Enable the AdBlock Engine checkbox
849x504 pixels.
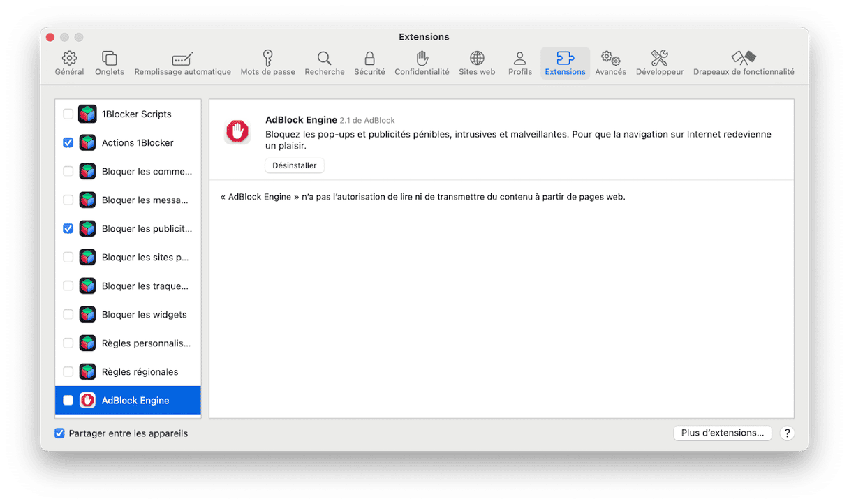point(68,401)
